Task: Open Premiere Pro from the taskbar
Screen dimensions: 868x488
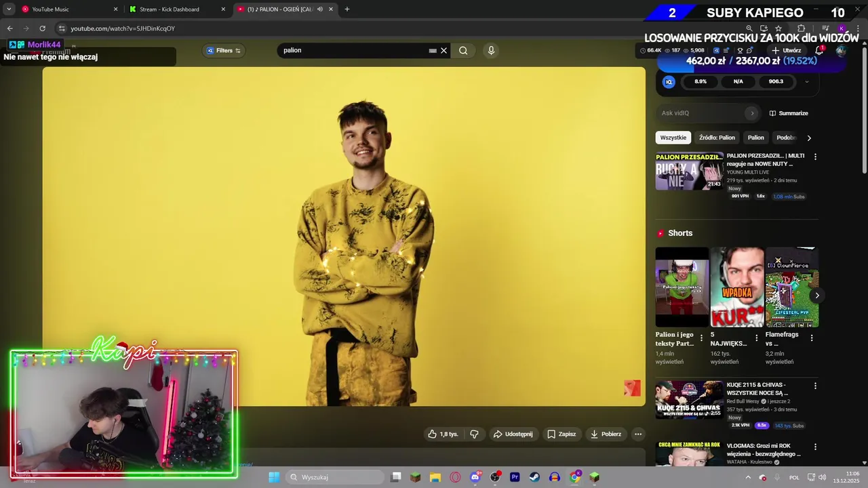Action: click(515, 477)
